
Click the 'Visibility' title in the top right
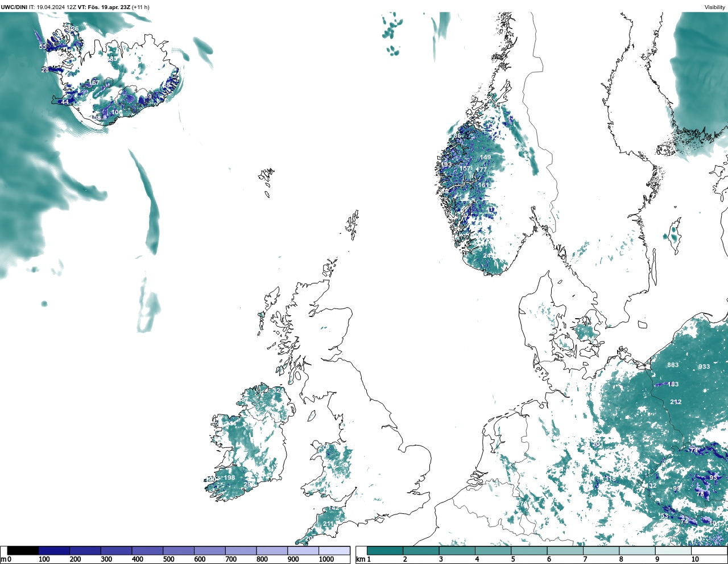715,7
